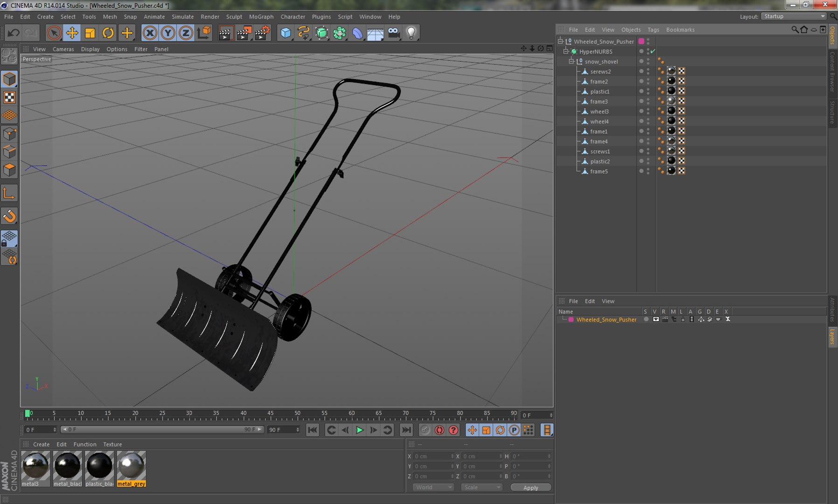Open the floor environment icon
Screen dimensions: 838x504
click(x=375, y=33)
